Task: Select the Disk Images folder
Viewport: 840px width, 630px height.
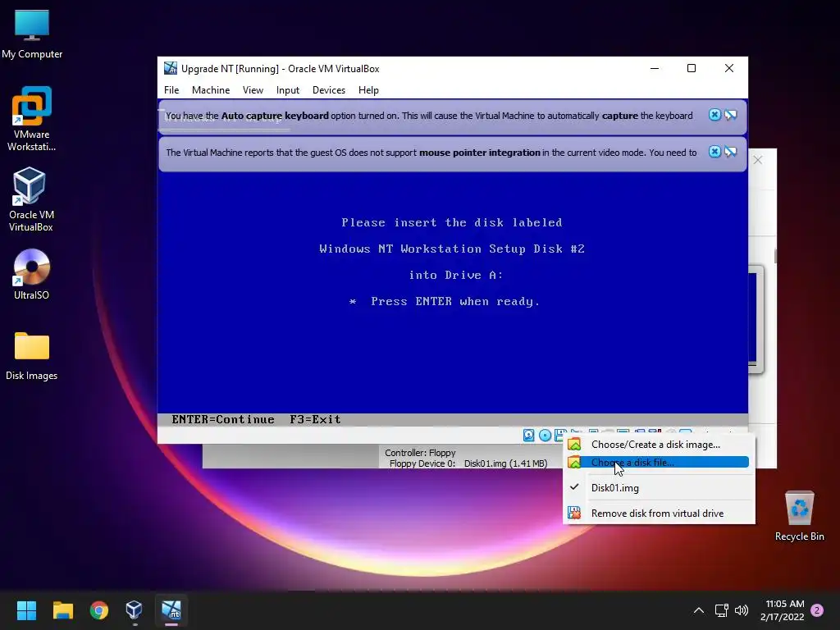Action: click(32, 356)
